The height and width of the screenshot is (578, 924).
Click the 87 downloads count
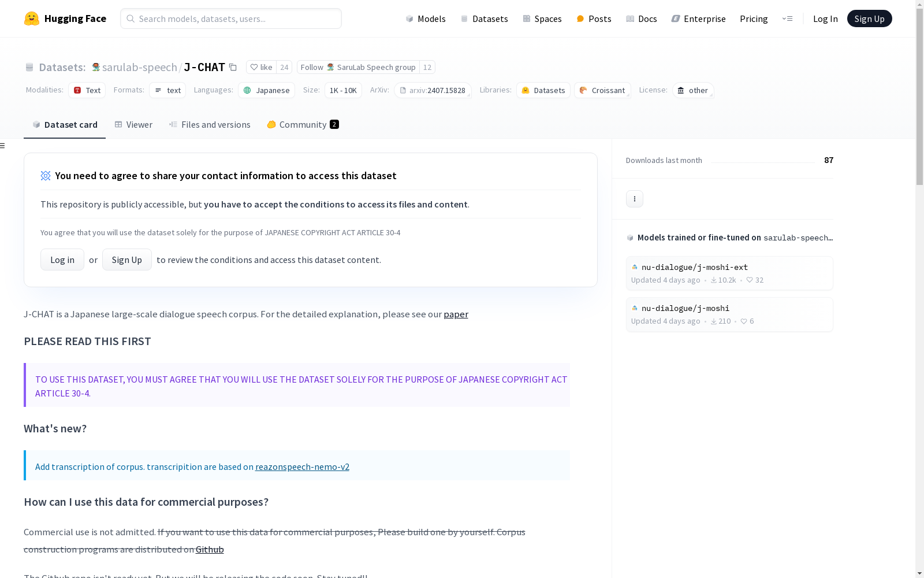coord(829,160)
